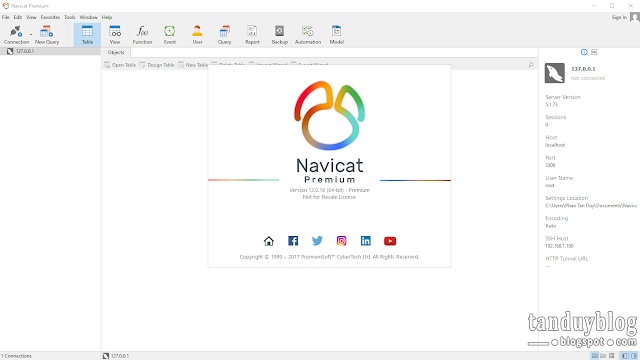Switch to list view in status bar
Viewport: 640px width, 360px height.
click(595, 356)
